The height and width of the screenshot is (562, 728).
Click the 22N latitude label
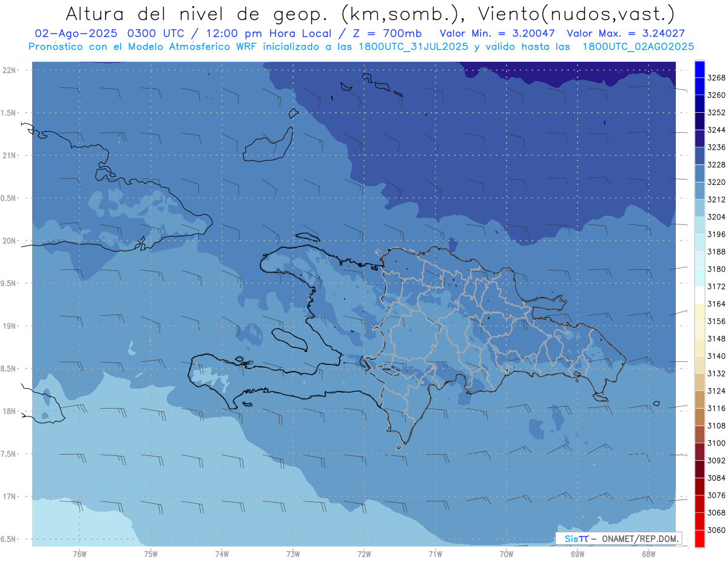point(9,70)
